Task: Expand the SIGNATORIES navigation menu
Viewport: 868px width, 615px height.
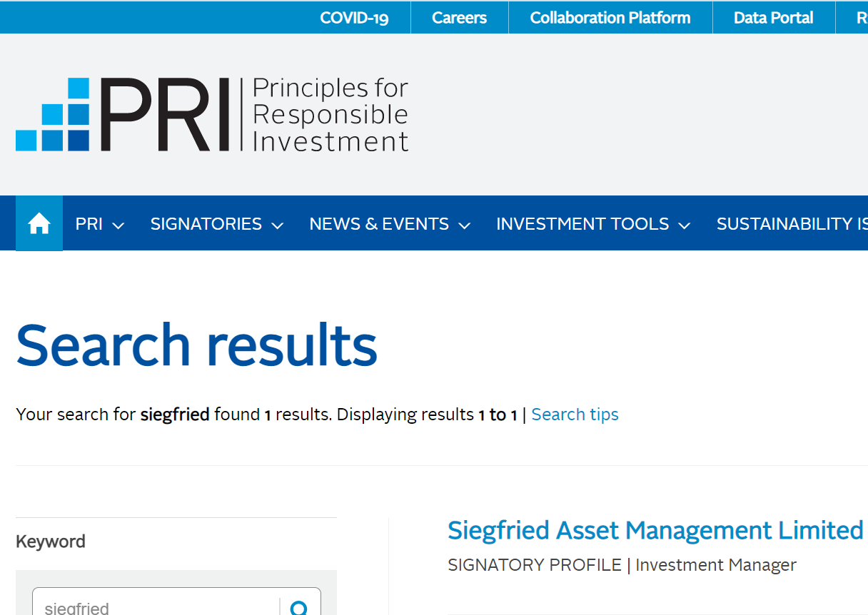Action: [217, 224]
